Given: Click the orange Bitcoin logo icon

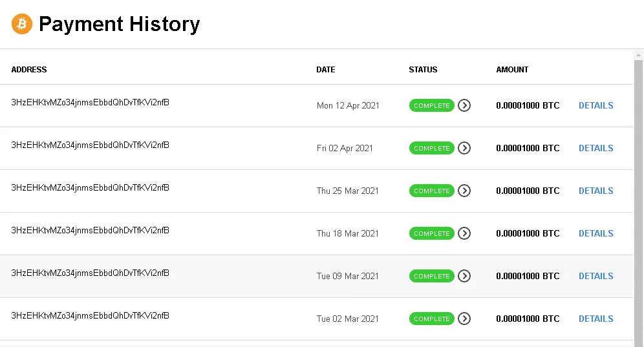Looking at the screenshot, I should pyautogui.click(x=22, y=24).
